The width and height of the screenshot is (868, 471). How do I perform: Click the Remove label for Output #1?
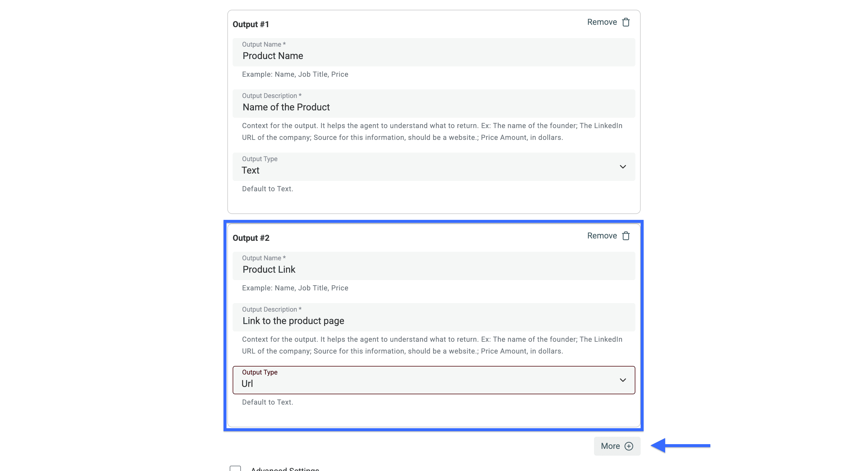(602, 22)
